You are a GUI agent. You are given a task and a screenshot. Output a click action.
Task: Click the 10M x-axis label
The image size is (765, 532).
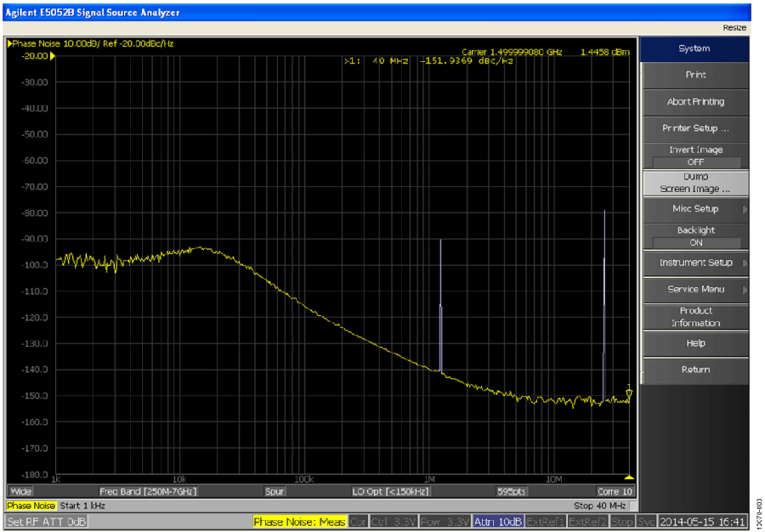(553, 479)
